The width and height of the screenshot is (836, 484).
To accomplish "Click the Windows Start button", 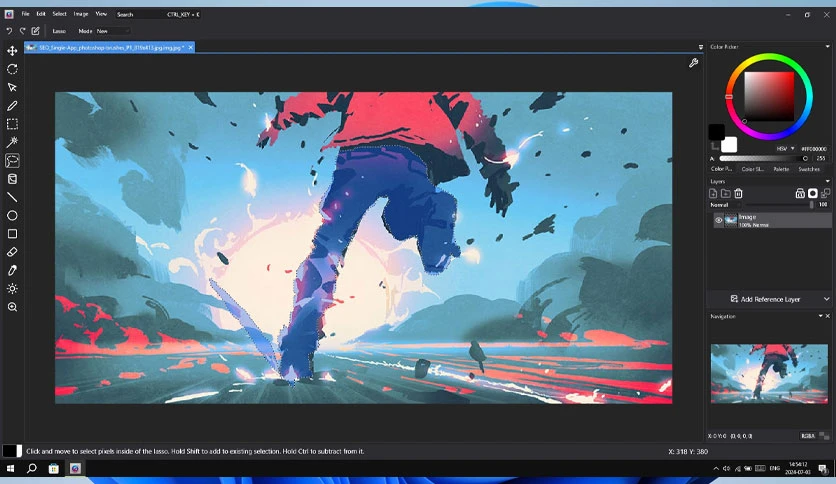I will point(10,469).
